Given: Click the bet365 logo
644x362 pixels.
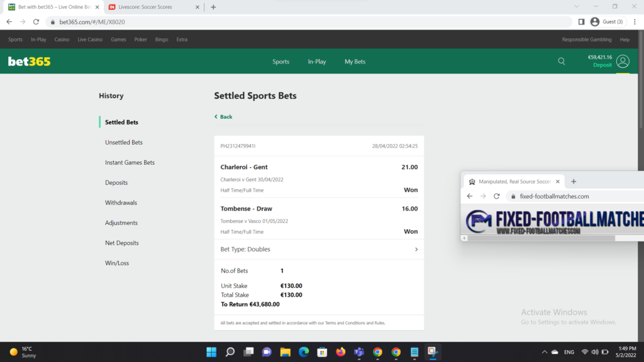Looking at the screenshot, I should [29, 62].
